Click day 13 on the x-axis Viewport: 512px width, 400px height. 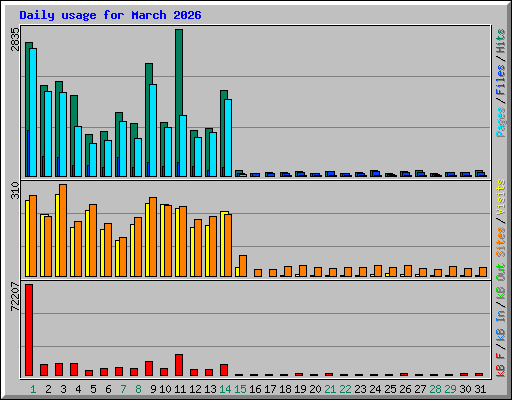point(210,389)
